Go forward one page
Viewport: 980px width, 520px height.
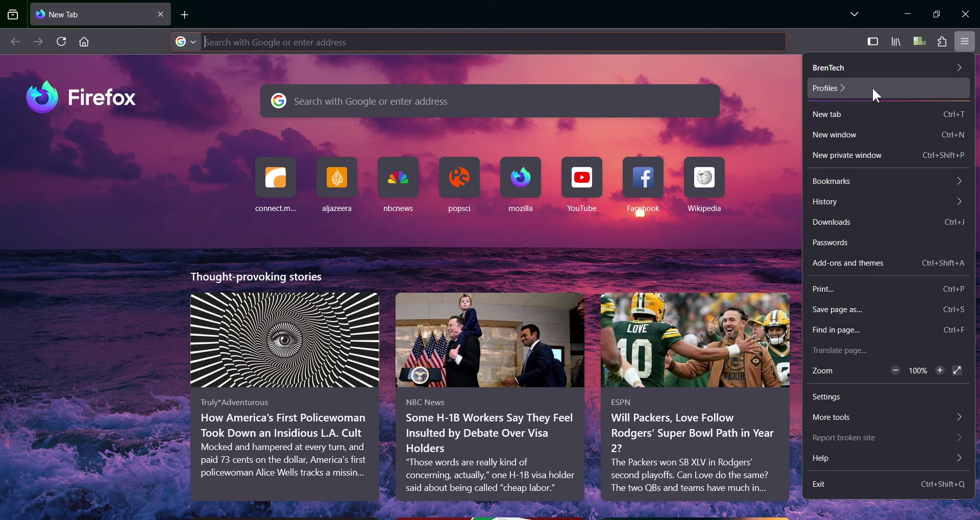39,42
